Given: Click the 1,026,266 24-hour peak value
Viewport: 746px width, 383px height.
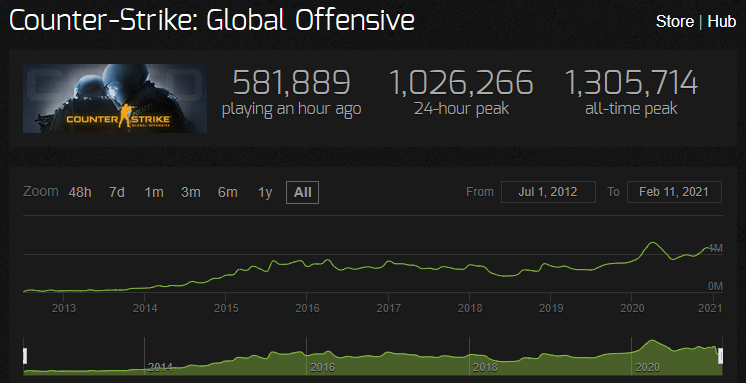Looking at the screenshot, I should [x=461, y=82].
